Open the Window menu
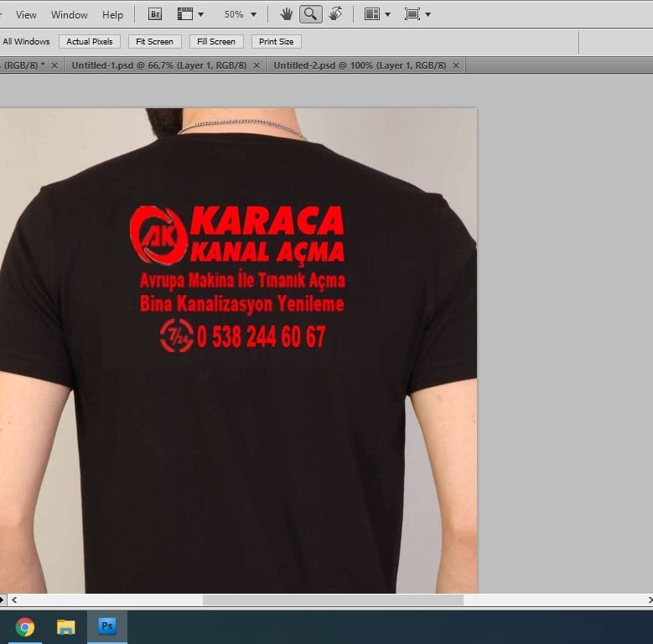The height and width of the screenshot is (644, 653). coord(69,14)
